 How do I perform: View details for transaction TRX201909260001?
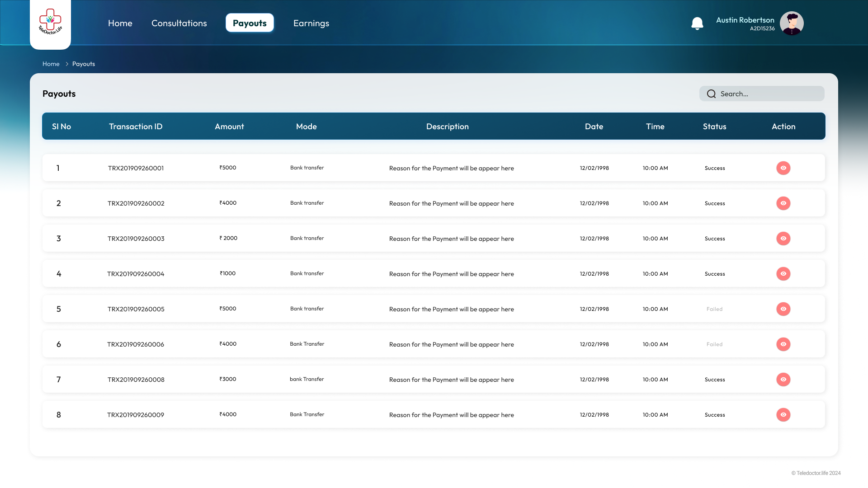pyautogui.click(x=783, y=168)
